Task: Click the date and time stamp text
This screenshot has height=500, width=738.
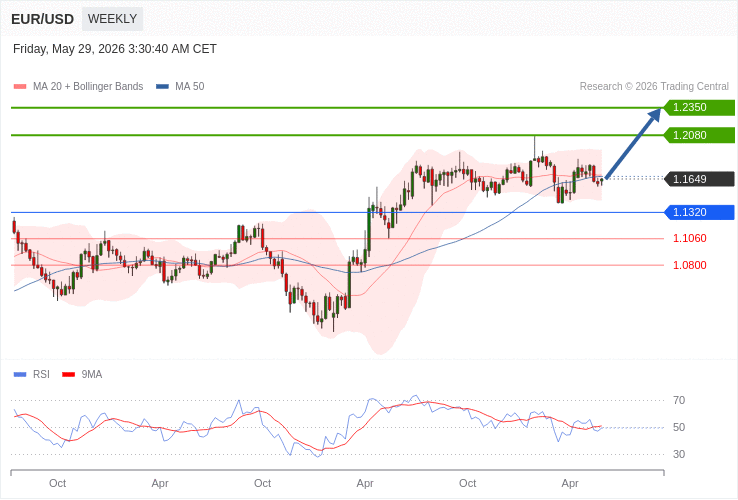Action: coord(115,49)
